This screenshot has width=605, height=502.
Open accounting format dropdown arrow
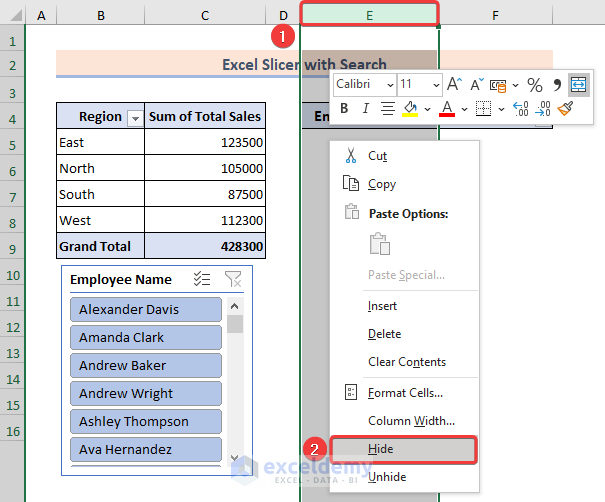(x=515, y=85)
